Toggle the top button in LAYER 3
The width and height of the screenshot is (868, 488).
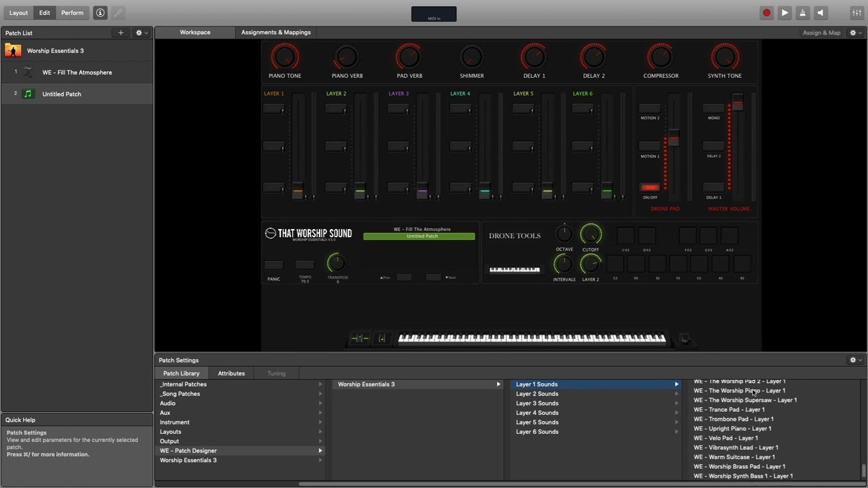(x=398, y=108)
